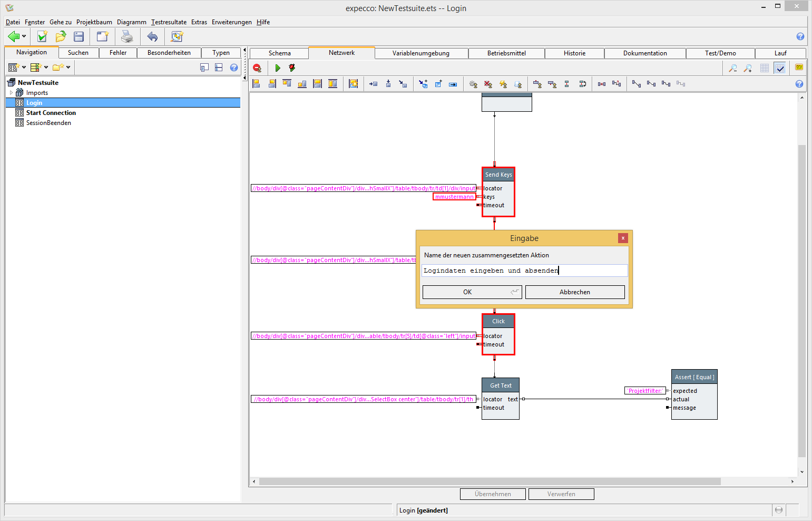Viewport: 812px width, 521px height.
Task: Click Abbrechen to cancel the dialog
Action: (574, 292)
